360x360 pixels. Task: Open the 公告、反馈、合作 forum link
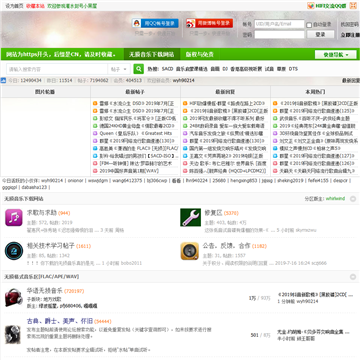pos(226,246)
